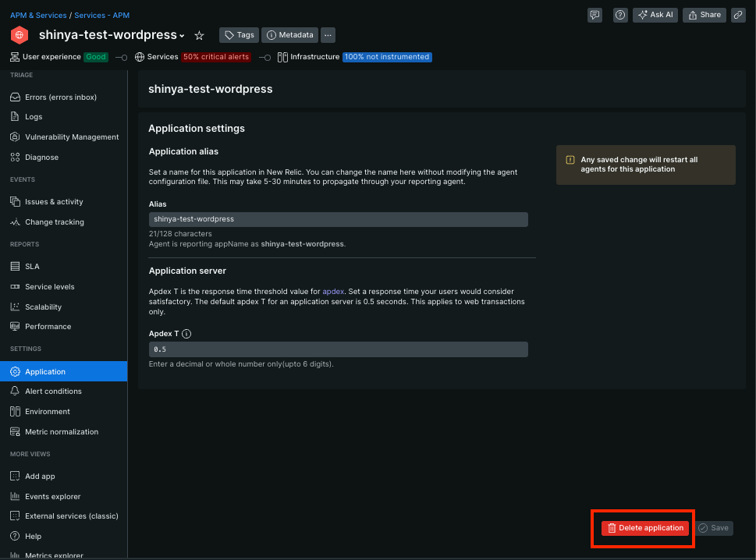Favorite the app with the star icon

click(199, 35)
